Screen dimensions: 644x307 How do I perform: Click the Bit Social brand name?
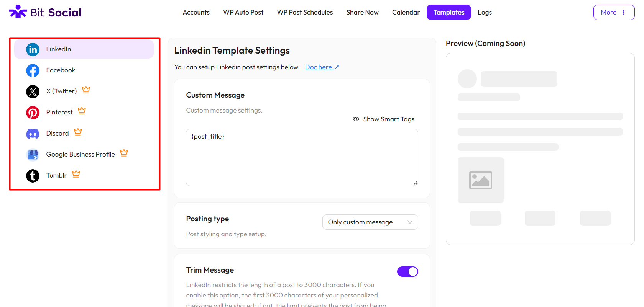tap(56, 13)
